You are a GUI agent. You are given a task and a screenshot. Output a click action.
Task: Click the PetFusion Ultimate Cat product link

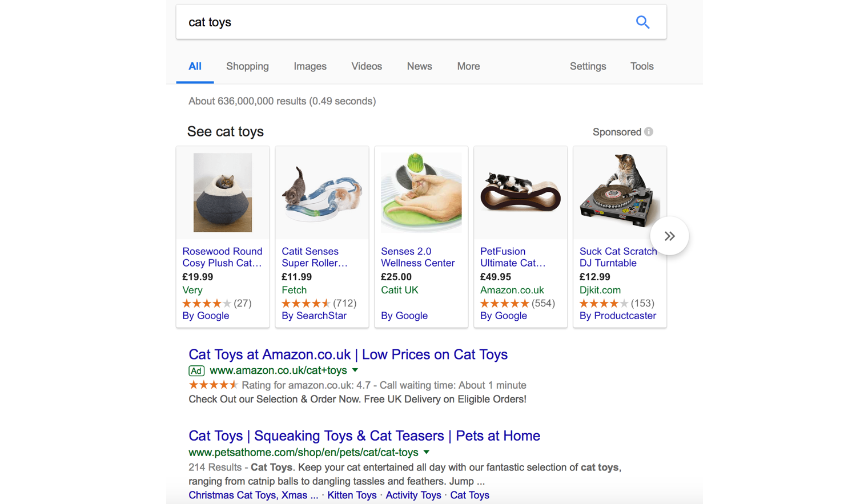pyautogui.click(x=513, y=257)
